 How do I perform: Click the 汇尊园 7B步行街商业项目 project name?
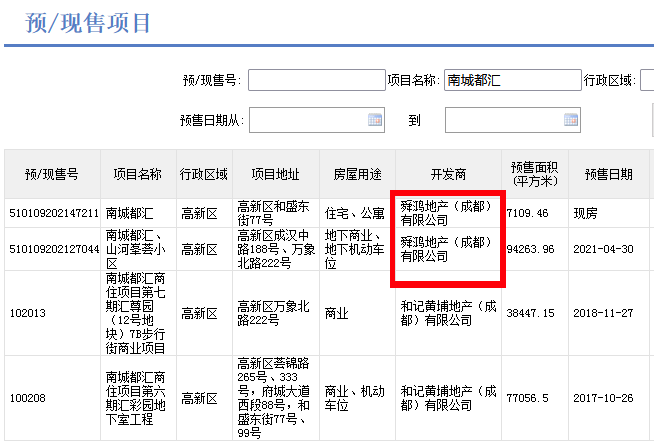pyautogui.click(x=135, y=313)
